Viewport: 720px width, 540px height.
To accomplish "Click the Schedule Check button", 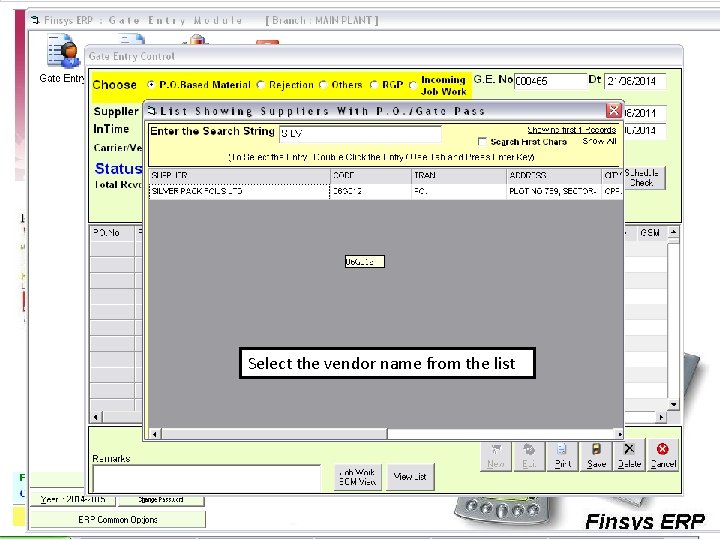I will [642, 178].
